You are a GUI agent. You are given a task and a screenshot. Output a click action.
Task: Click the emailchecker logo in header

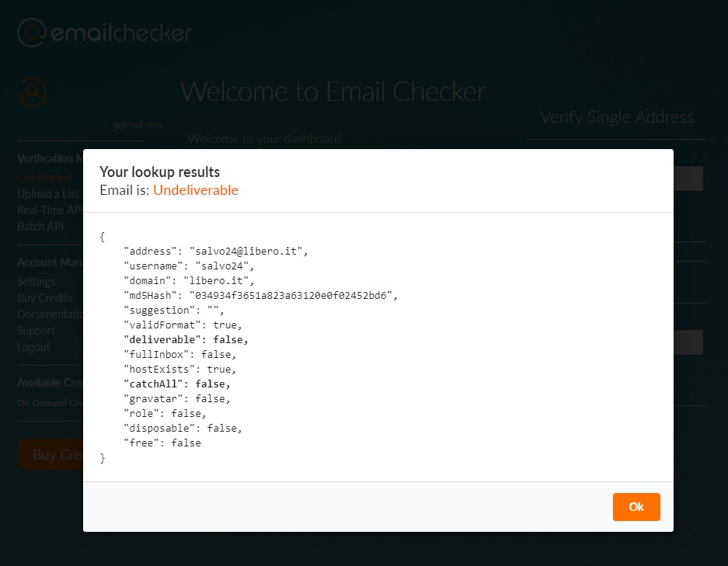click(x=104, y=33)
